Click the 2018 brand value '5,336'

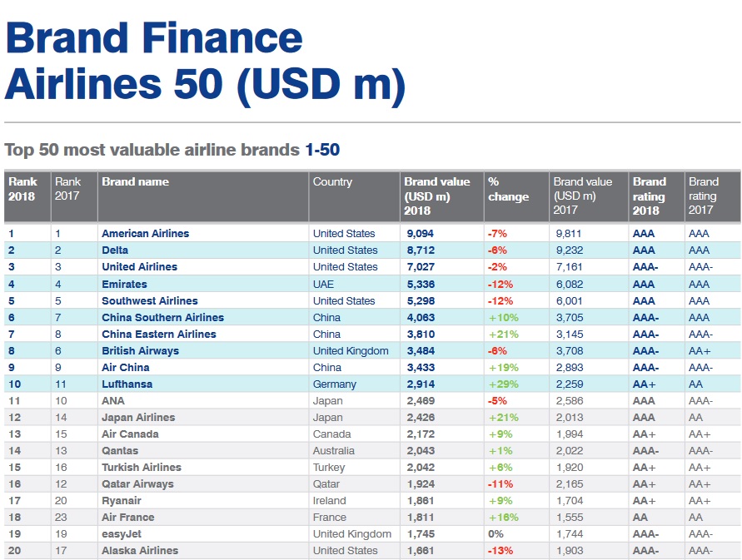pyautogui.click(x=421, y=285)
